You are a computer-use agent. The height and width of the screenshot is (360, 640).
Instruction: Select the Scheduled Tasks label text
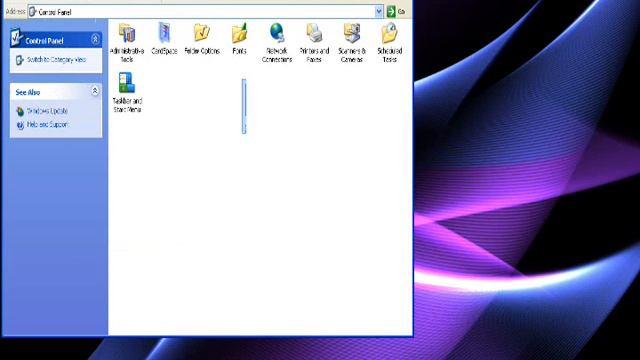pos(389,55)
